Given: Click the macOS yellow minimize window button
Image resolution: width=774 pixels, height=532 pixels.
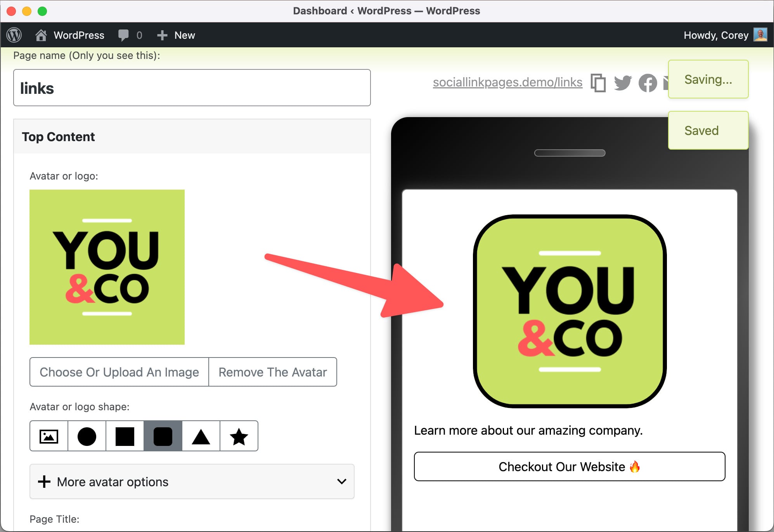Looking at the screenshot, I should (27, 11).
